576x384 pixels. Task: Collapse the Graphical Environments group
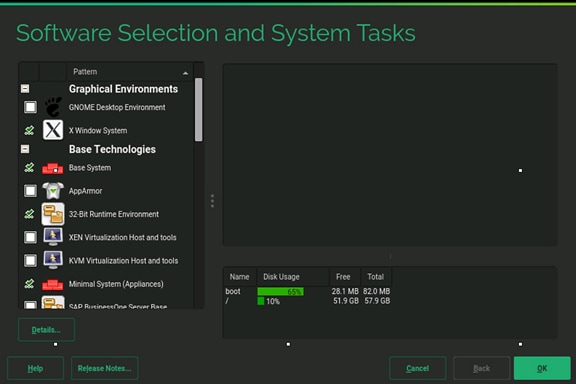(25, 89)
